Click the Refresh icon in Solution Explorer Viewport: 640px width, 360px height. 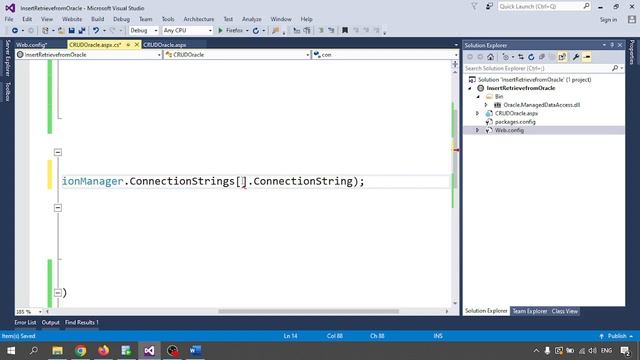[531, 57]
